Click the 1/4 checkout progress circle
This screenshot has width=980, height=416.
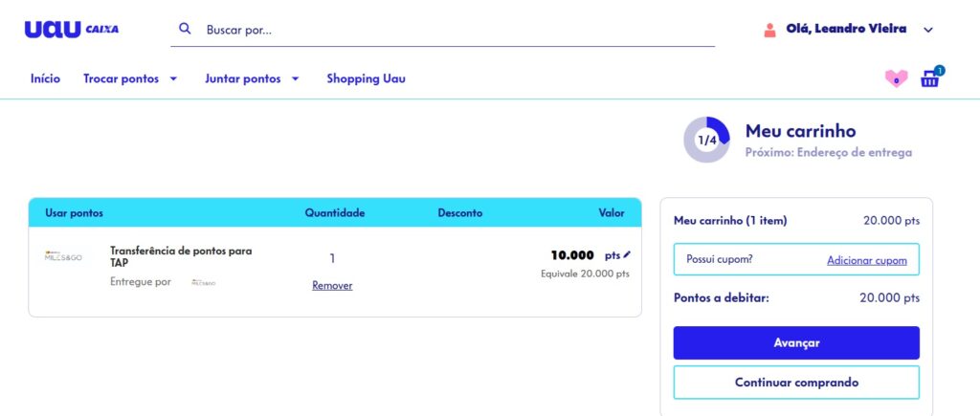point(706,140)
